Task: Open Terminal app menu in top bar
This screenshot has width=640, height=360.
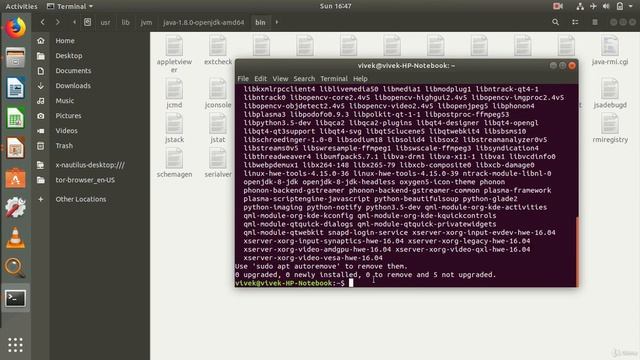Action: (70, 6)
